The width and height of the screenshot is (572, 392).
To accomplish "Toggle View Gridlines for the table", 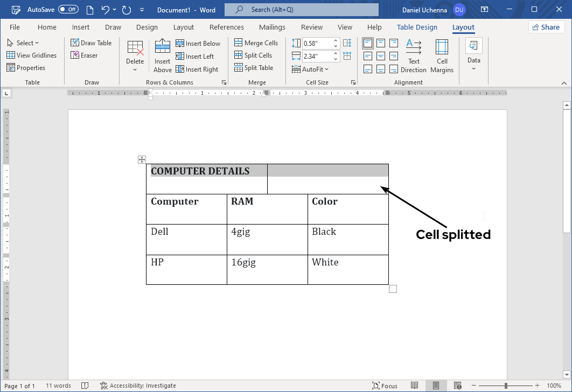I will [32, 55].
